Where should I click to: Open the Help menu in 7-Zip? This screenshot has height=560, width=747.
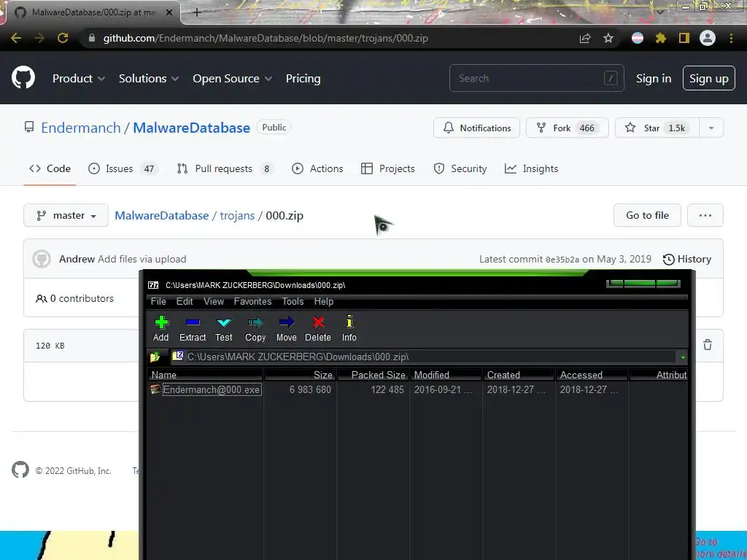coord(323,301)
